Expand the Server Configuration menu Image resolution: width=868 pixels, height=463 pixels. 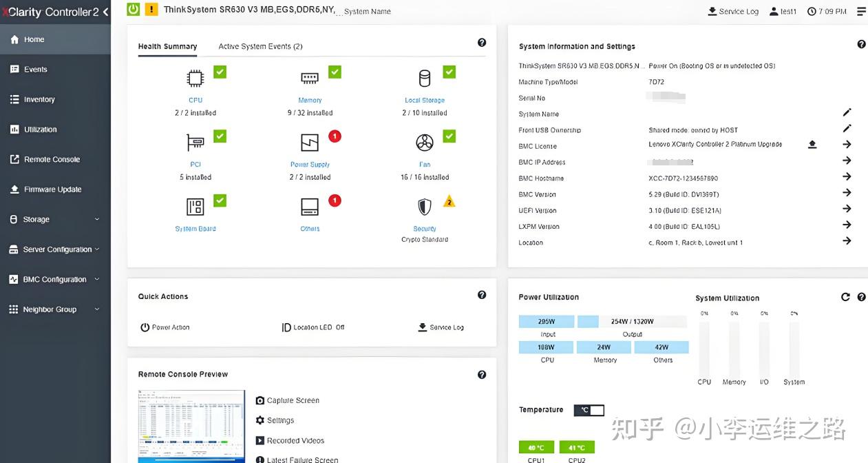click(x=55, y=249)
